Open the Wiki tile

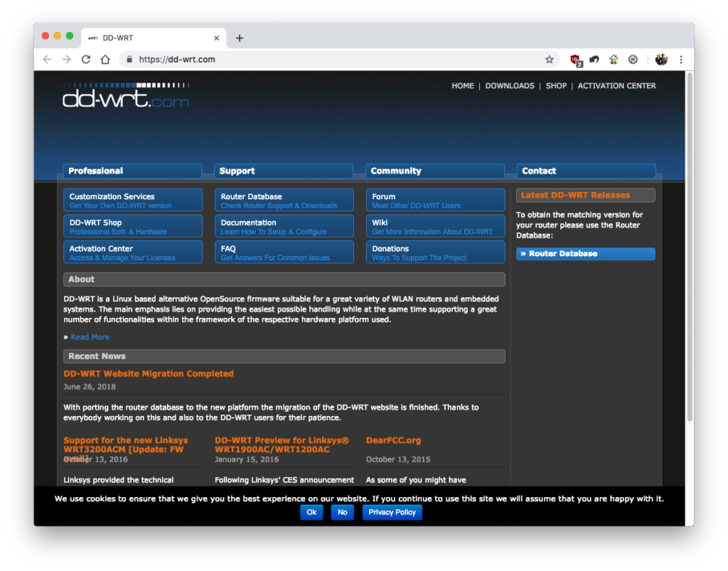pos(436,226)
